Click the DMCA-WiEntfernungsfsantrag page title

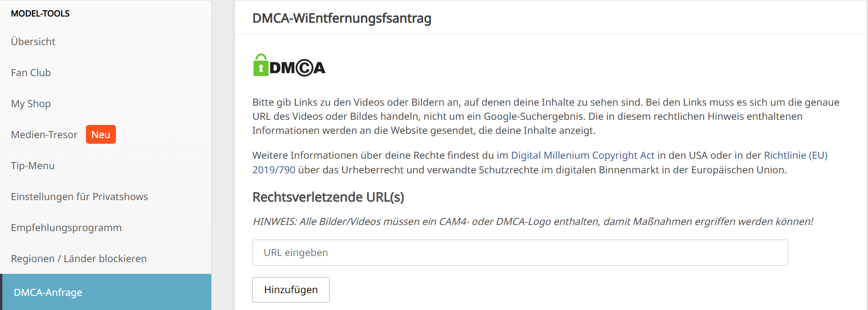342,18
